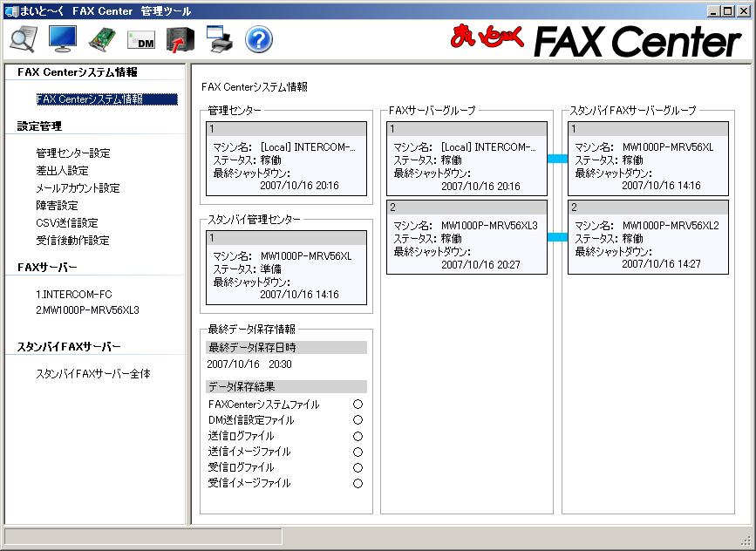Select FAX server 1.INTERCOM-FC
This screenshot has height=551, width=756.
click(74, 294)
